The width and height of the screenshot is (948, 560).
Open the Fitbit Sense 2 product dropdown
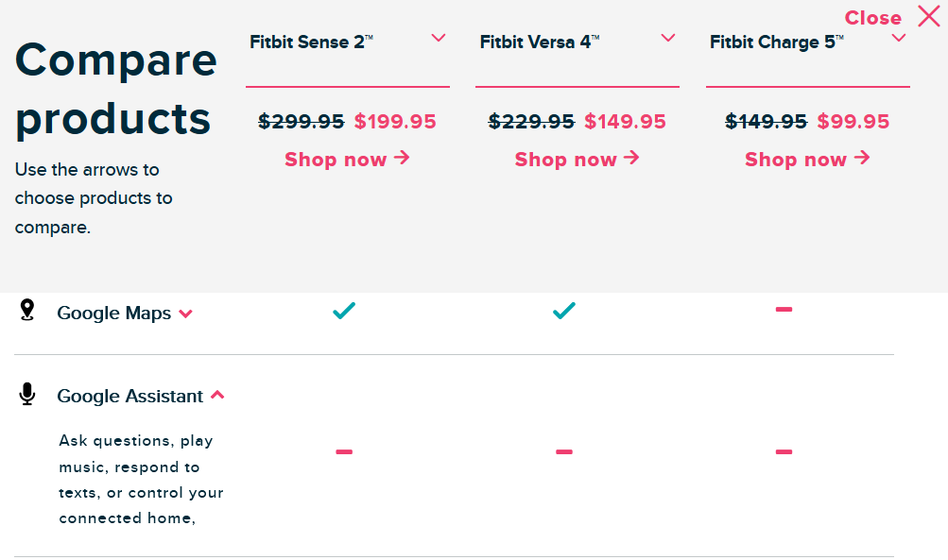[x=439, y=38]
